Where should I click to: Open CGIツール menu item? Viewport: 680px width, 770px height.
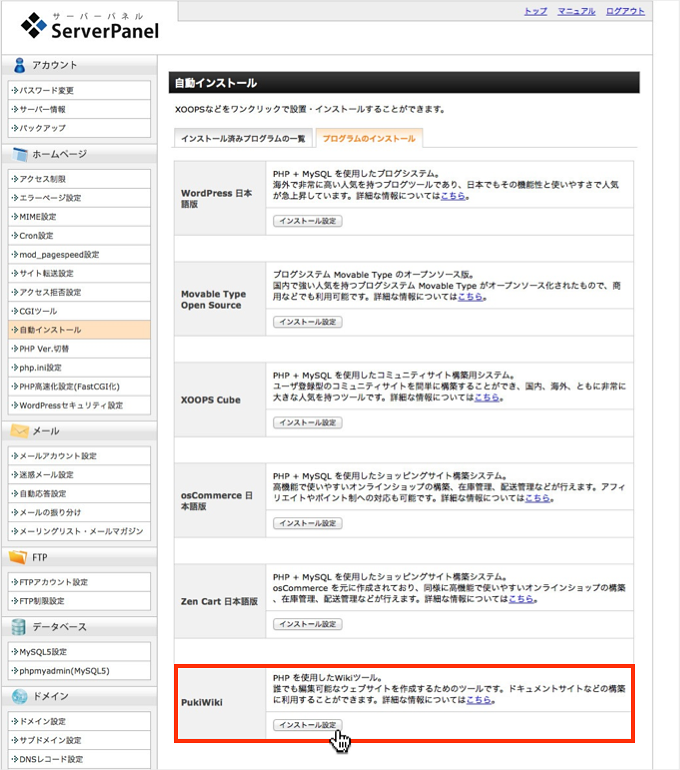(x=80, y=311)
